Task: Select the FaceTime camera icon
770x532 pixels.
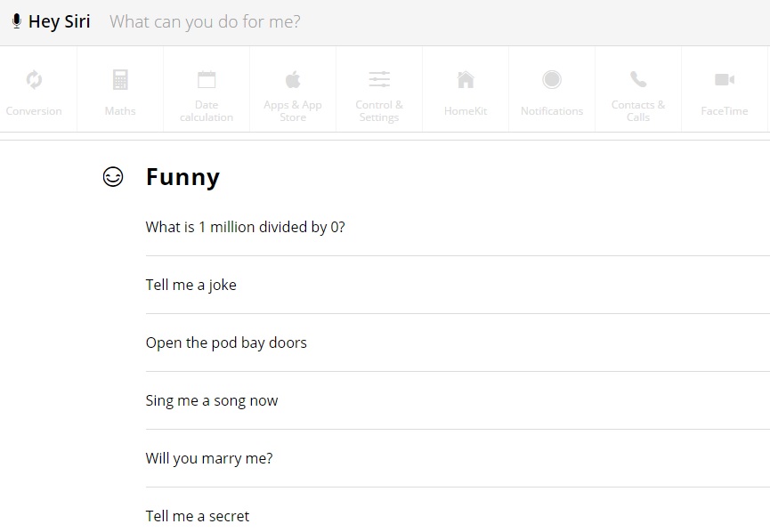Action: coord(725,79)
